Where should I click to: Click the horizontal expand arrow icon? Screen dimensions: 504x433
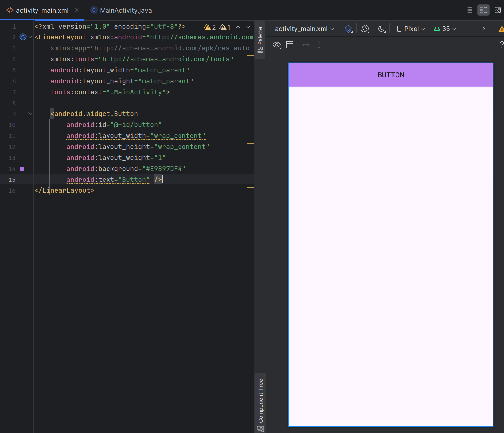[306, 45]
